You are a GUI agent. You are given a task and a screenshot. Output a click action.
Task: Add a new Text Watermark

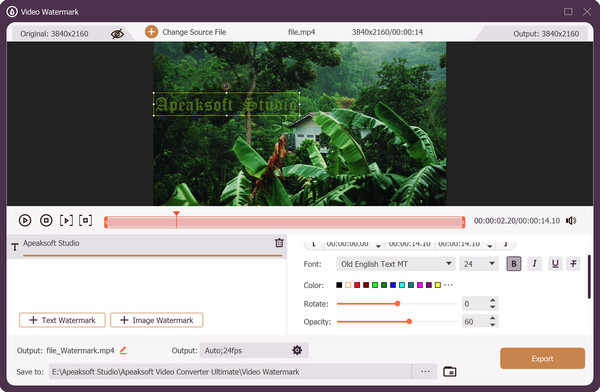[62, 320]
